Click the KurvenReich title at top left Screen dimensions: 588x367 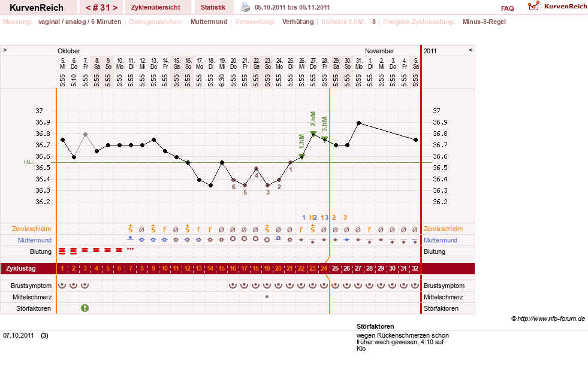[37, 8]
